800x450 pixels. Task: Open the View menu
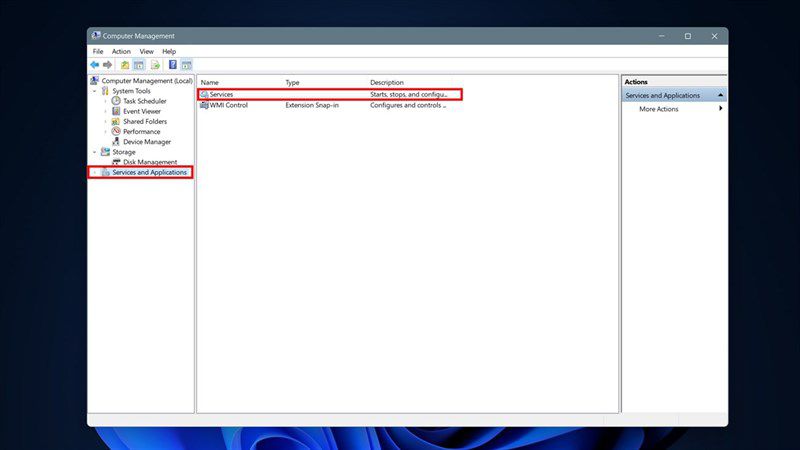point(146,52)
